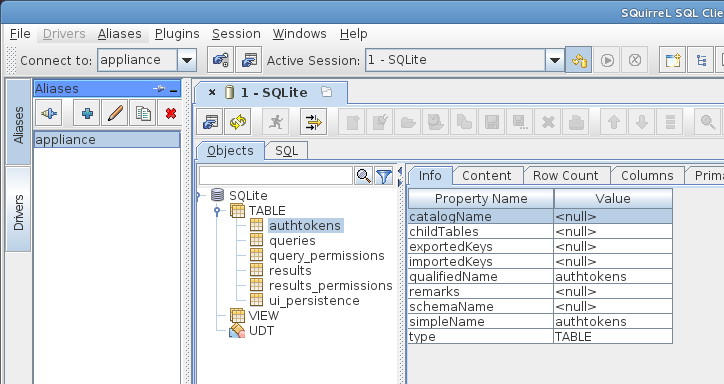Click the red X delete alias icon
Screen dimensions: 724x384
(x=170, y=113)
